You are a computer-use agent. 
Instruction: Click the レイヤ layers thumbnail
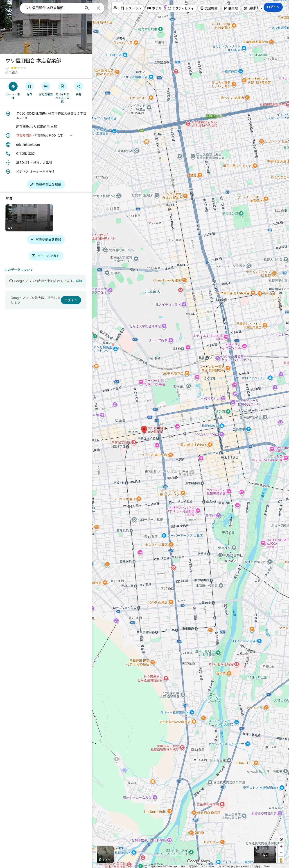click(x=105, y=854)
